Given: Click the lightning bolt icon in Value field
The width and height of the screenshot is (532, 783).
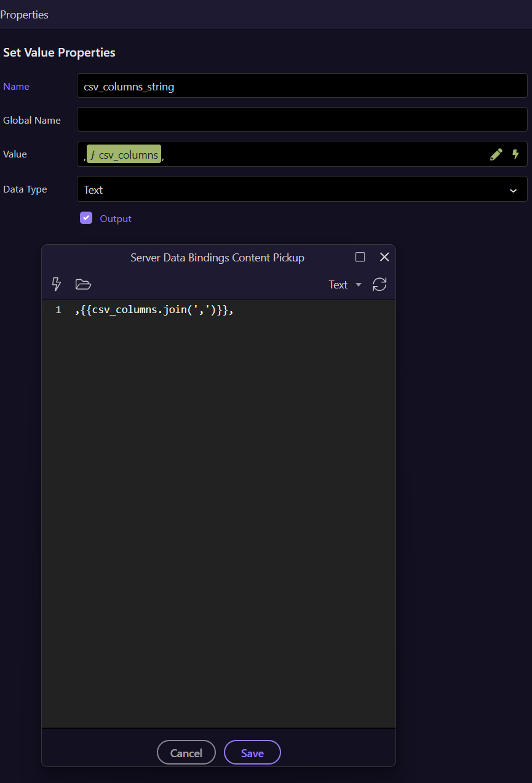Looking at the screenshot, I should click(515, 154).
